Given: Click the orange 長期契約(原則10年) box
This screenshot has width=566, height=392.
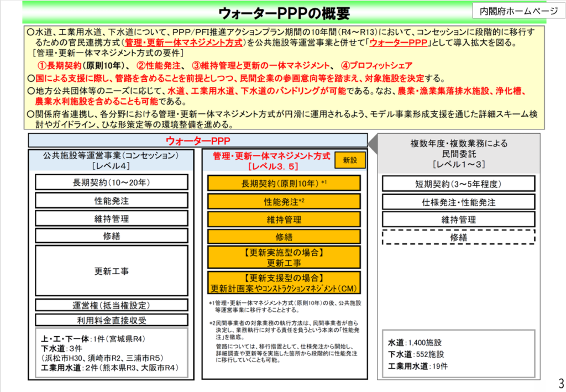Looking at the screenshot, I should 284,183.
